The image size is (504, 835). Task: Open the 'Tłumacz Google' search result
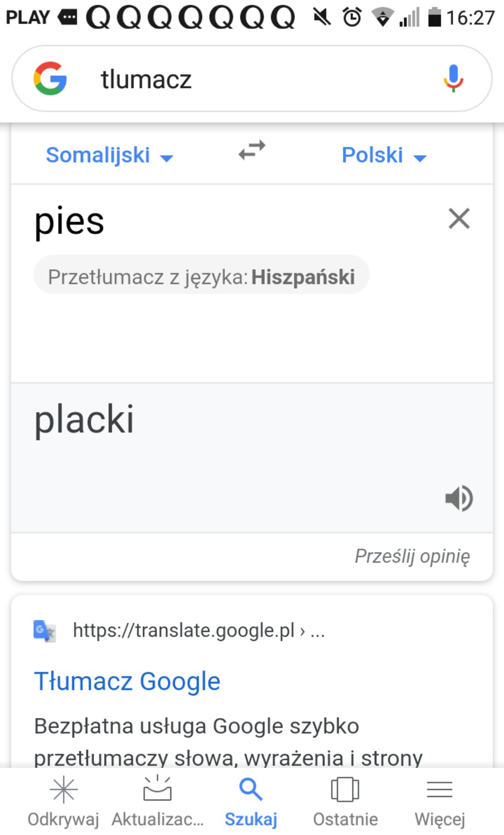coord(127,681)
